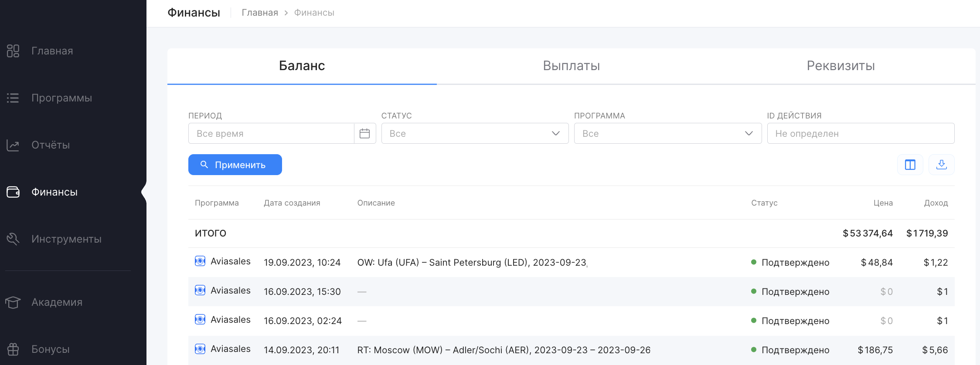Switch to the Баланс tab

302,66
